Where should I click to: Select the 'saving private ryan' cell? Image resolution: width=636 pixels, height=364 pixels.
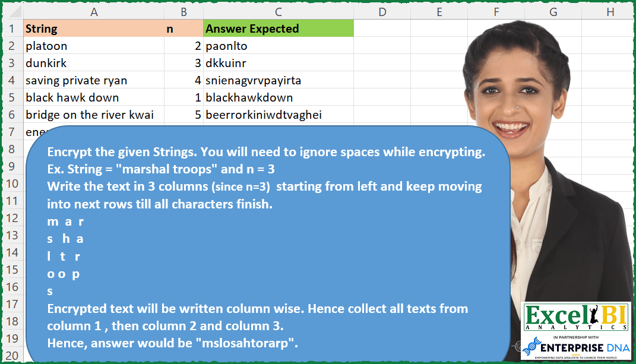click(x=94, y=80)
